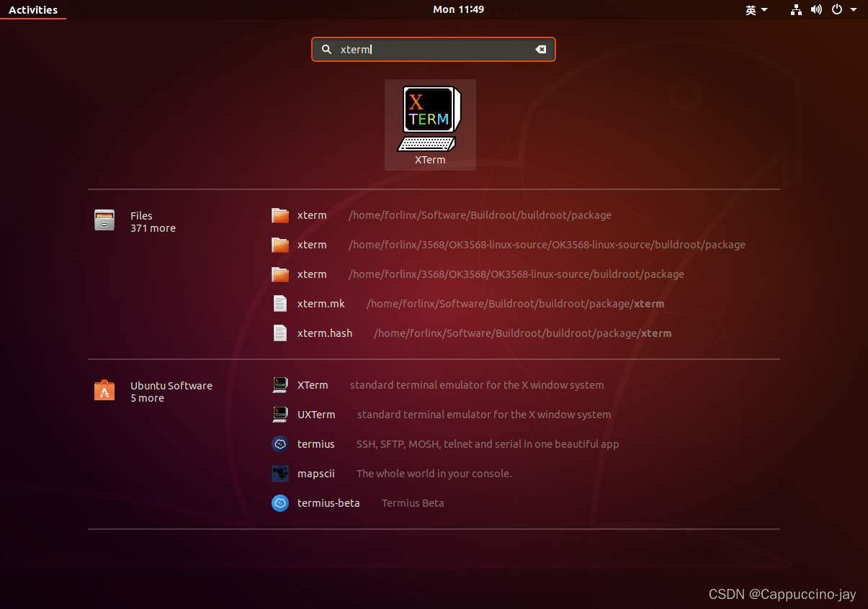Click the power status icon
The width and height of the screenshot is (868, 609).
836,9
